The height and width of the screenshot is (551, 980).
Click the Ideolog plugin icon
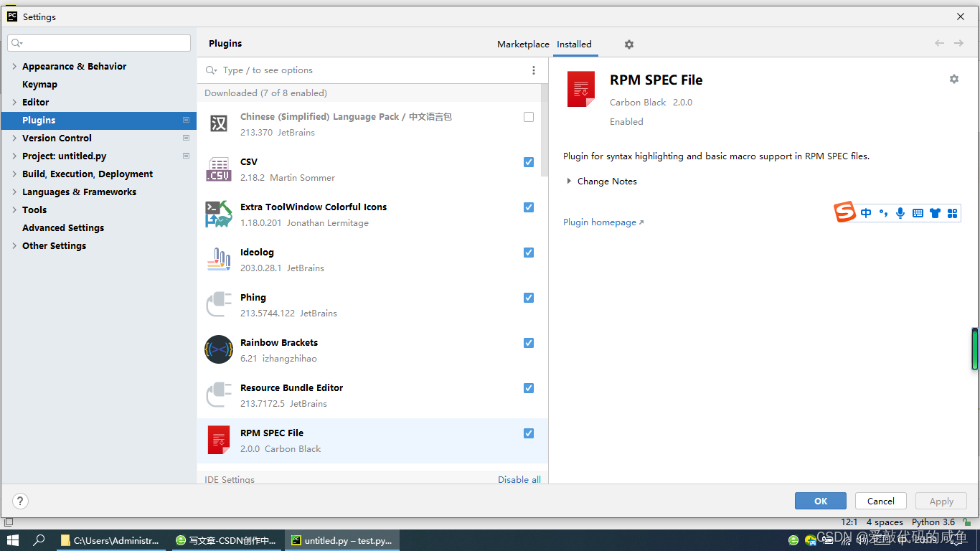pos(219,259)
